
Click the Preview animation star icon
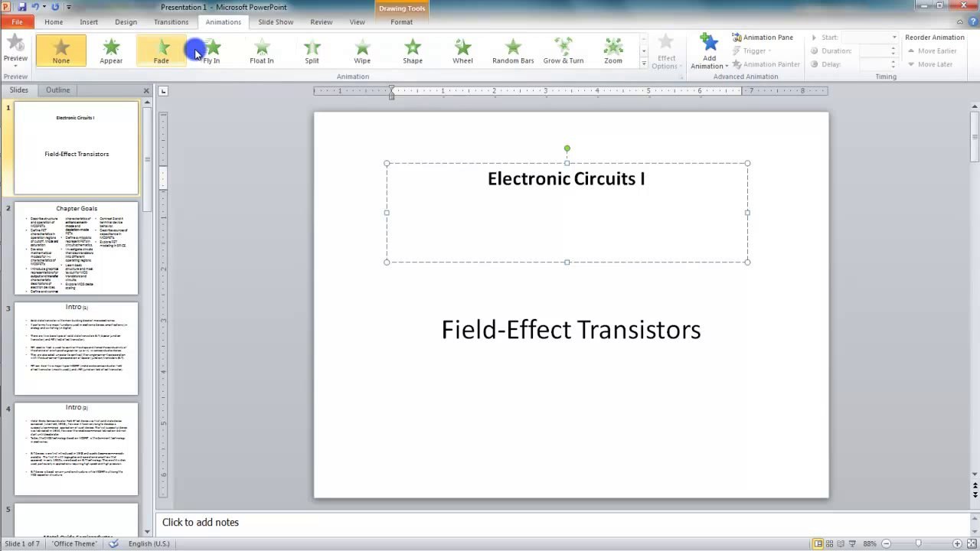click(x=15, y=44)
